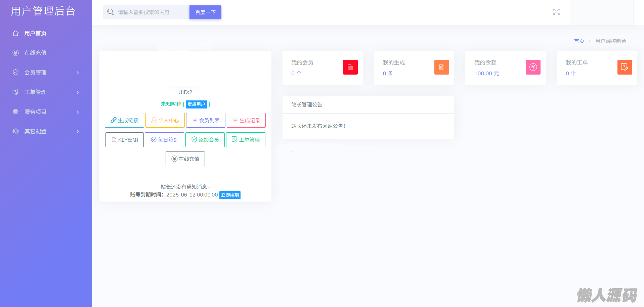Click the pink yuan icon on 我的余额 card
The image size is (644, 307).
point(533,67)
